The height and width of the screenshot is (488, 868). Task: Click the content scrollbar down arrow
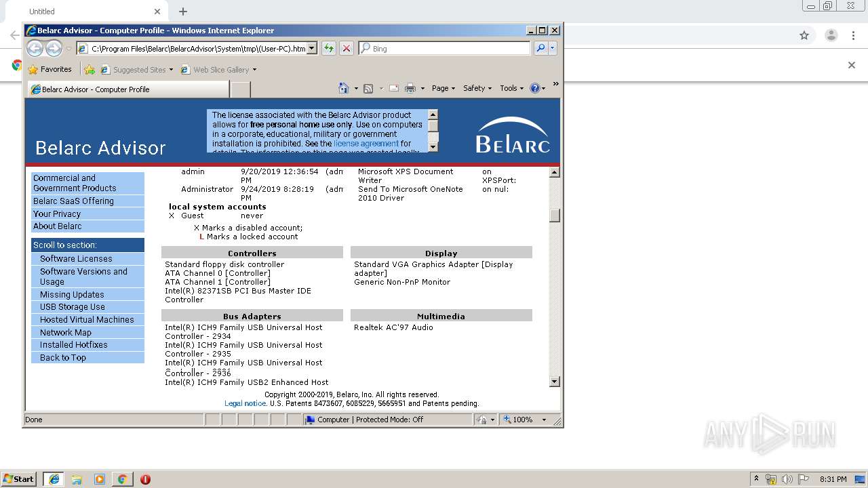555,382
